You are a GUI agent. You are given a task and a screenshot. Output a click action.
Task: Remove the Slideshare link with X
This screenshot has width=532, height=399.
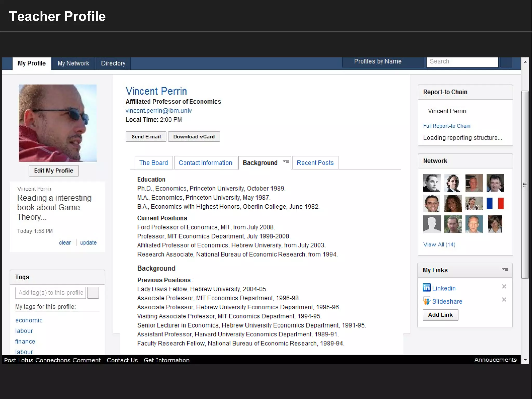click(x=504, y=300)
